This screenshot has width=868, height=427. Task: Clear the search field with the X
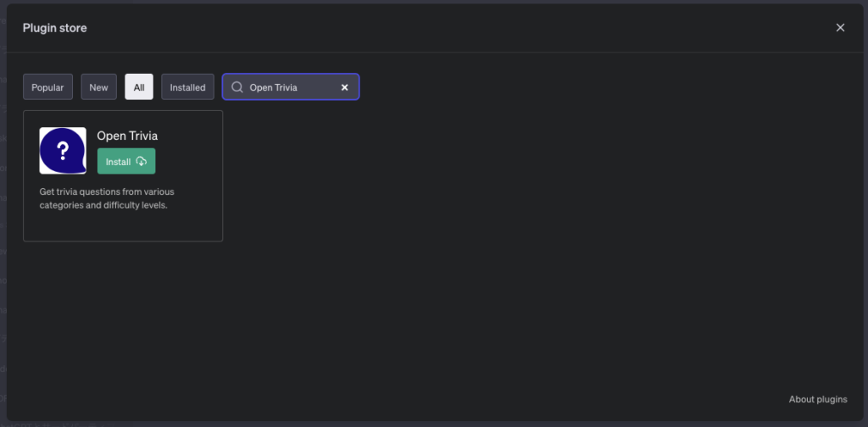tap(345, 87)
